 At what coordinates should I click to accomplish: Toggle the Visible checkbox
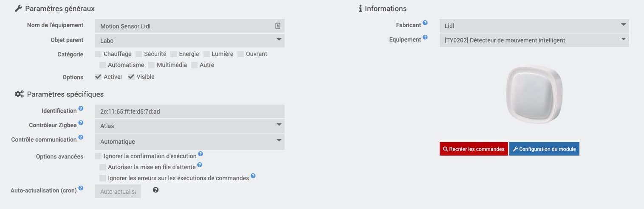(131, 77)
